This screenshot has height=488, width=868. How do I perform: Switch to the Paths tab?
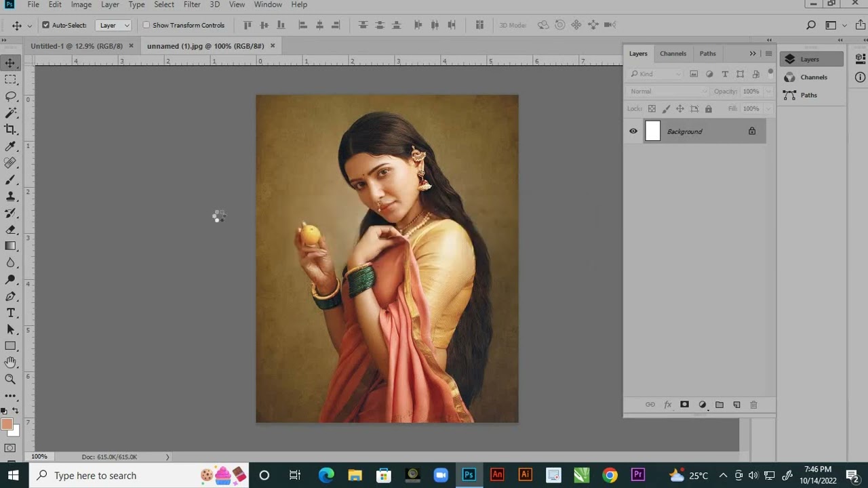(x=707, y=54)
